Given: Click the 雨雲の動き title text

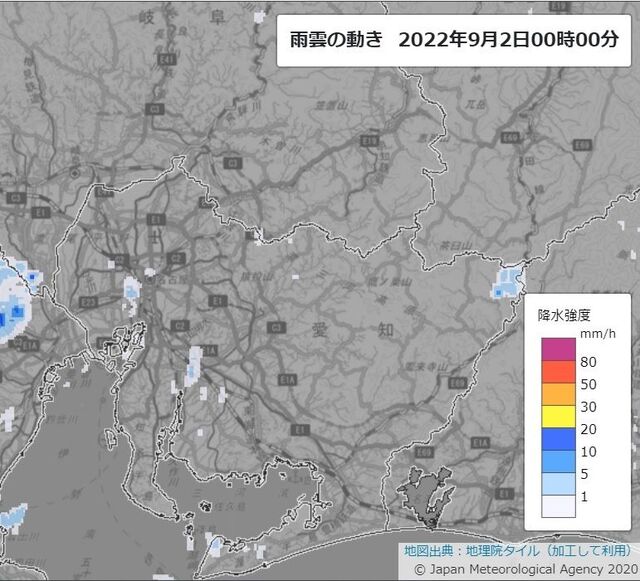Looking at the screenshot, I should tap(336, 40).
